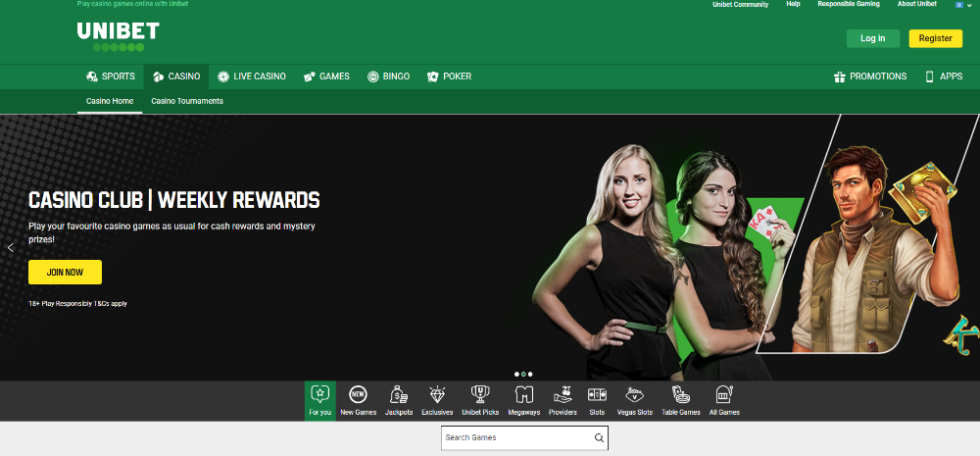Click the Live Casino chip icon
Image resolution: width=980 pixels, height=456 pixels.
coord(223,76)
